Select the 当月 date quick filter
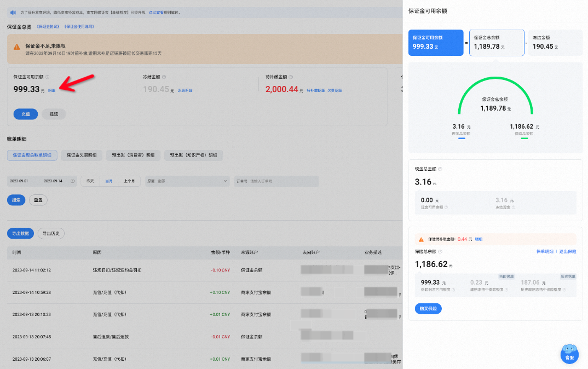Screen dimensions: 588x369 [x=109, y=181]
